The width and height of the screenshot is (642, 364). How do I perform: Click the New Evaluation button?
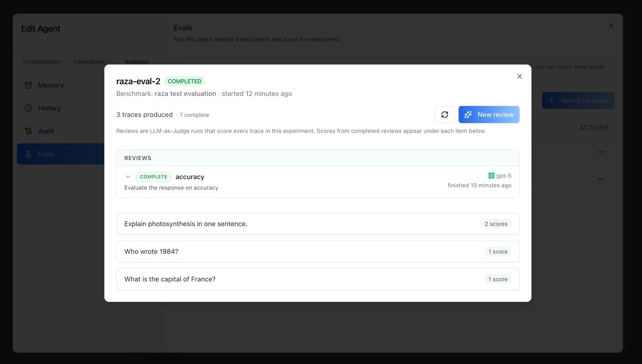578,100
